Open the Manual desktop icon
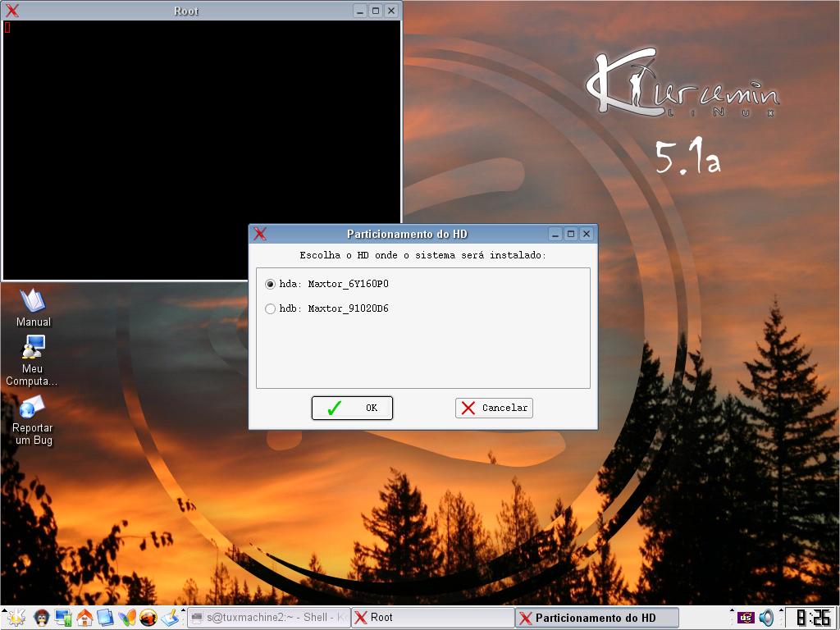 click(33, 308)
